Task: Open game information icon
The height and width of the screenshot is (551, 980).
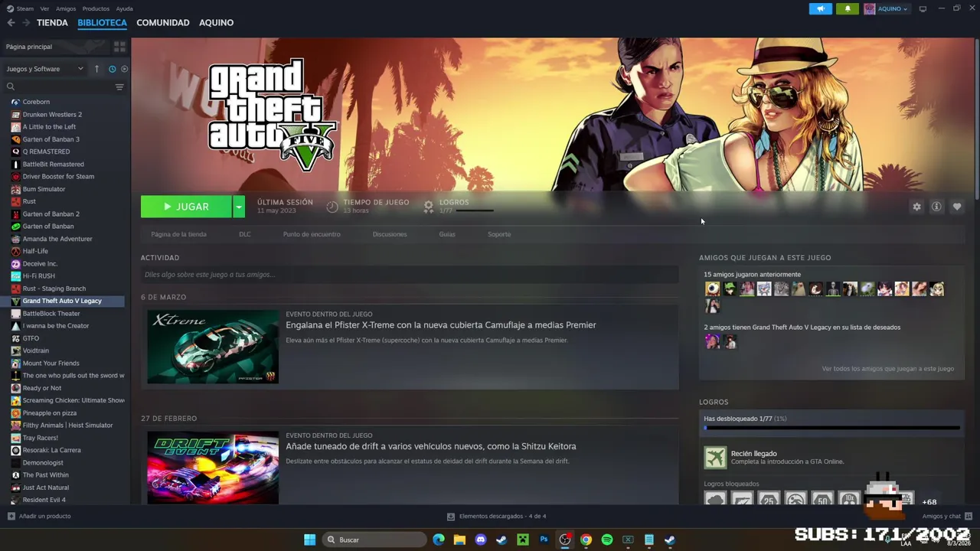Action: tap(936, 207)
